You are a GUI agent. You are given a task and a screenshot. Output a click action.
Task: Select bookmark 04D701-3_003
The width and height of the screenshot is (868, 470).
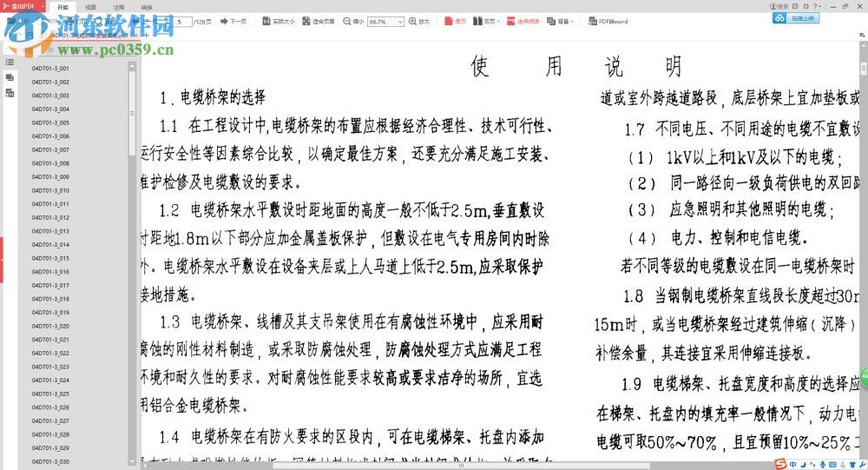[x=50, y=96]
